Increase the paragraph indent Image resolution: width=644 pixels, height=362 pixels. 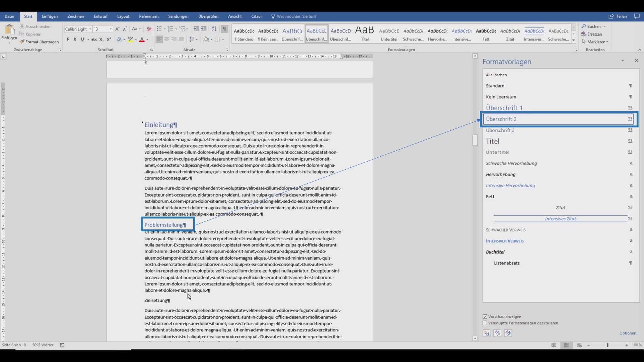pos(204,29)
